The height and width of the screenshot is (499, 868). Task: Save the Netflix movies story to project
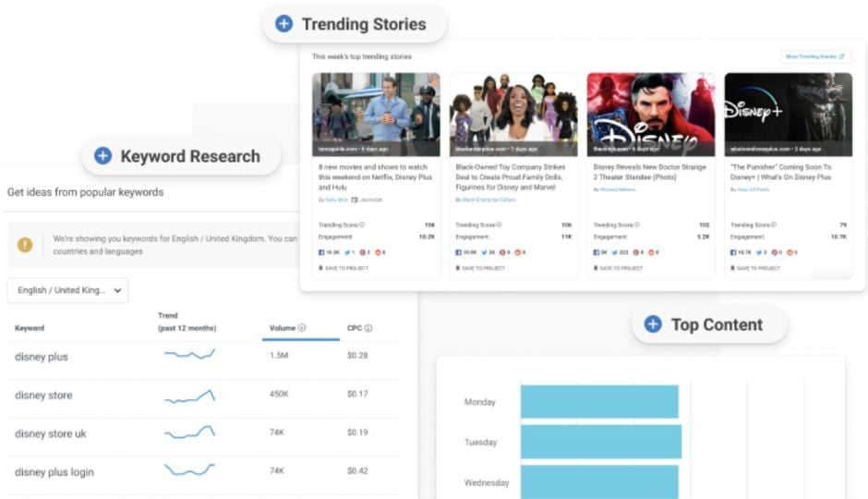pos(344,268)
